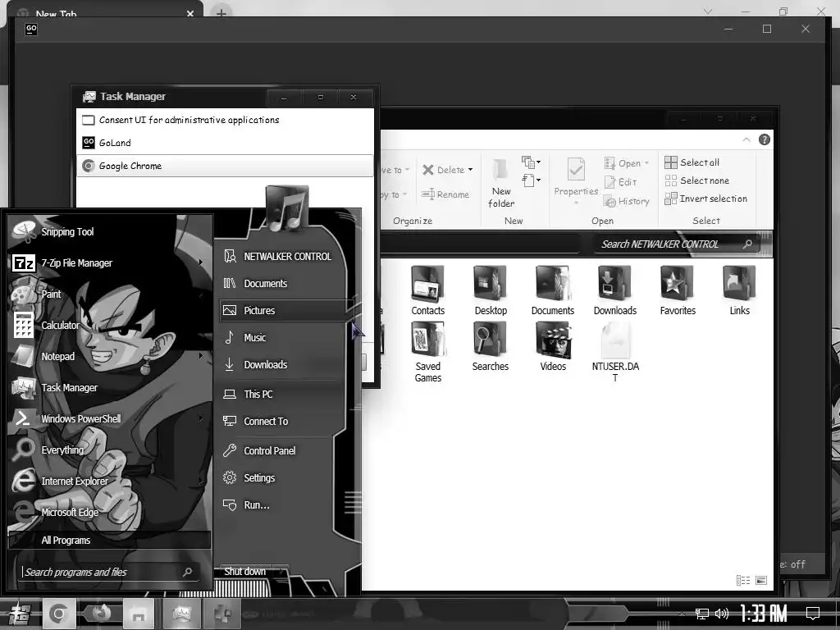Click the Shut down button
This screenshot has width=840, height=630.
point(244,572)
